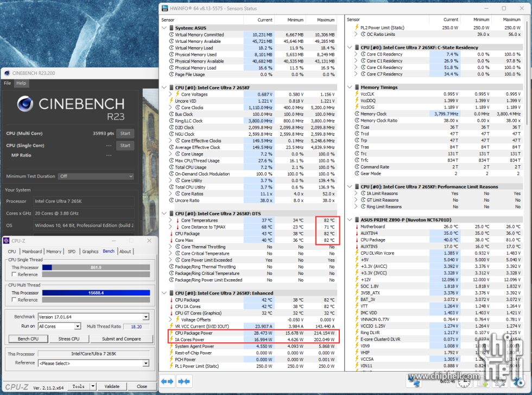This screenshot has width=532, height=395.
Task: Expand the Core Temperatures row
Action: [170, 220]
